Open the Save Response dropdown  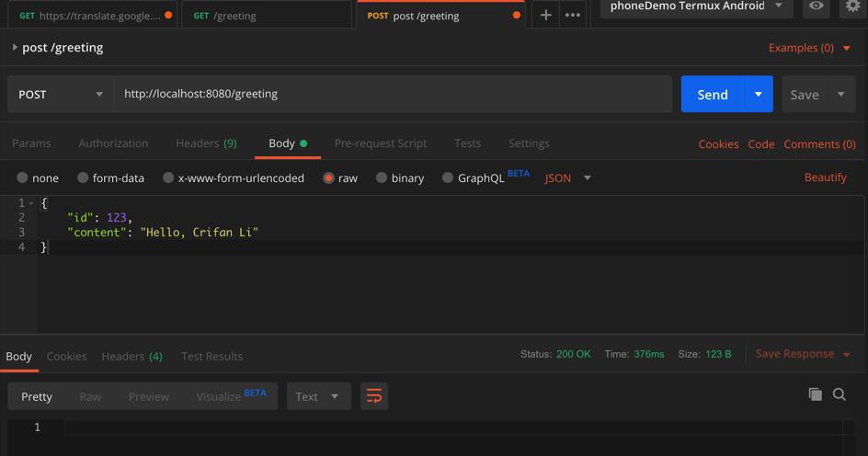pyautogui.click(x=803, y=354)
